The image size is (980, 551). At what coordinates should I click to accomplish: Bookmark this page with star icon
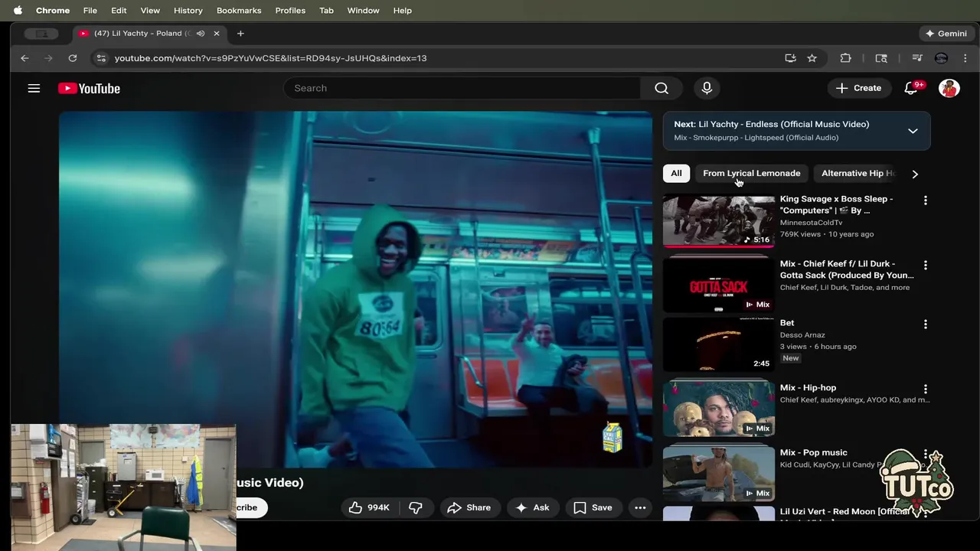[812, 58]
